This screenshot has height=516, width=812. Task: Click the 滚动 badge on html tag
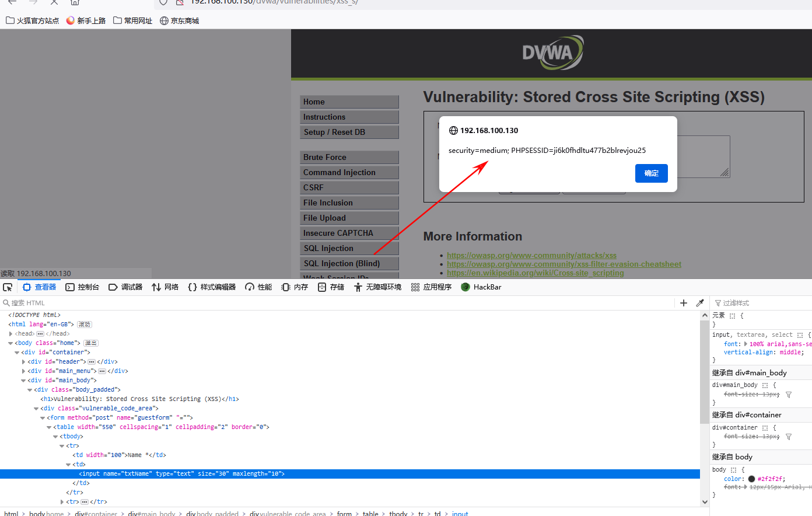[x=85, y=325]
